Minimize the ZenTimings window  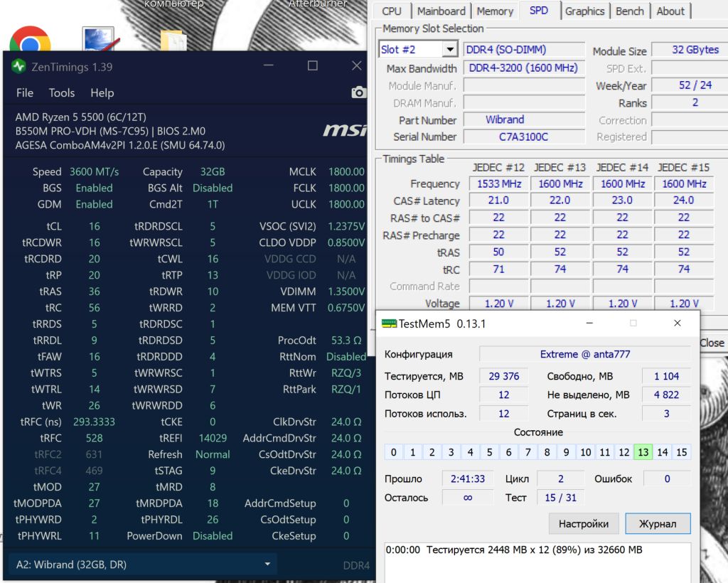268,66
